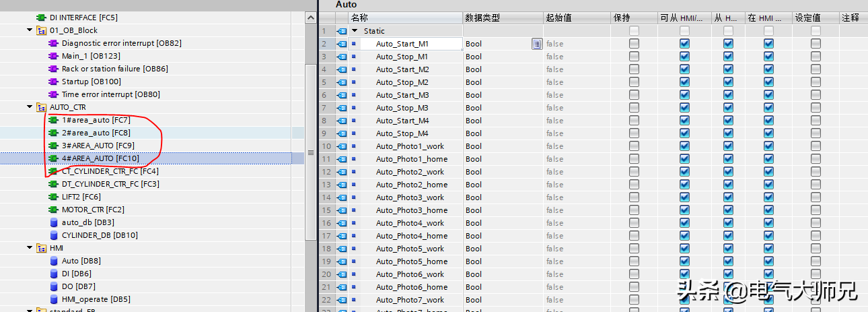Click the 4#AREA_AUTO [FC10] function icon
The width and height of the screenshot is (868, 312).
pyautogui.click(x=54, y=158)
